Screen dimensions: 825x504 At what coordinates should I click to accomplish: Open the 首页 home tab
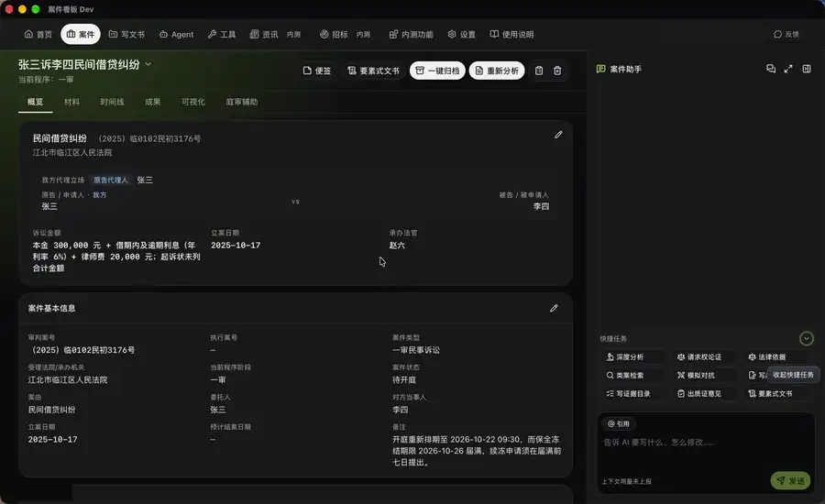tap(38, 34)
